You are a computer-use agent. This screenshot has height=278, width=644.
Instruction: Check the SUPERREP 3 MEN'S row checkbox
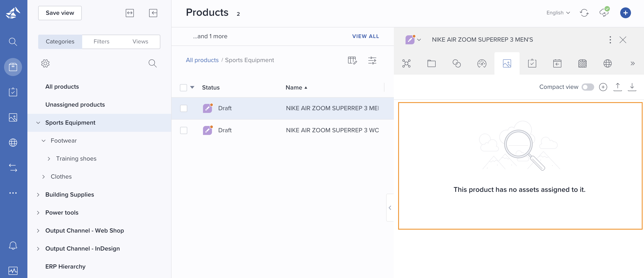(184, 108)
